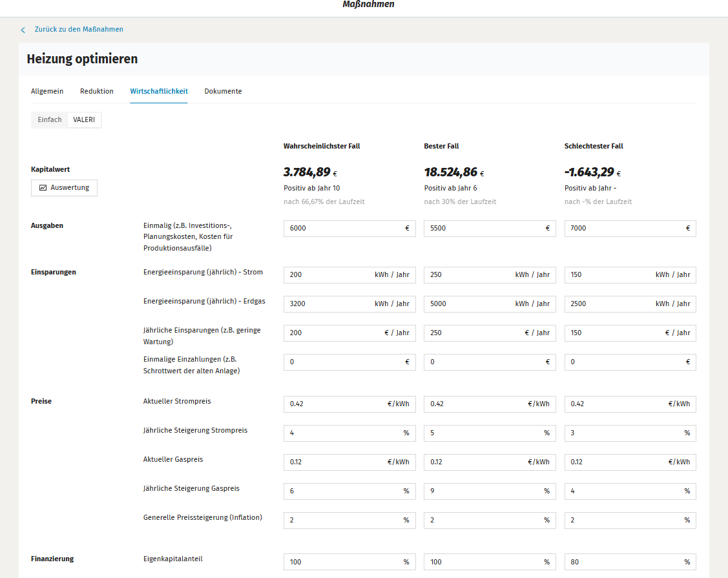The image size is (728, 578).
Task: Select the Einfach view toggle
Action: click(48, 119)
